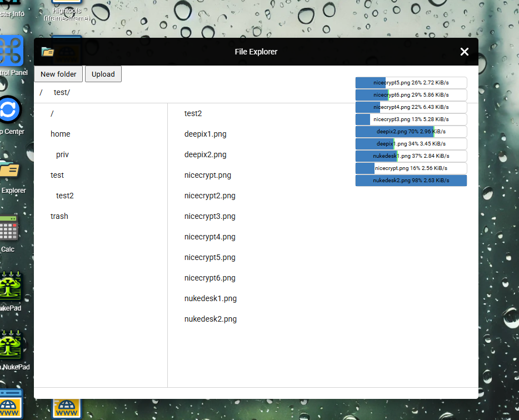The width and height of the screenshot is (519, 420).
Task: Navigate to root slash in breadcrumb path
Action: tap(41, 92)
